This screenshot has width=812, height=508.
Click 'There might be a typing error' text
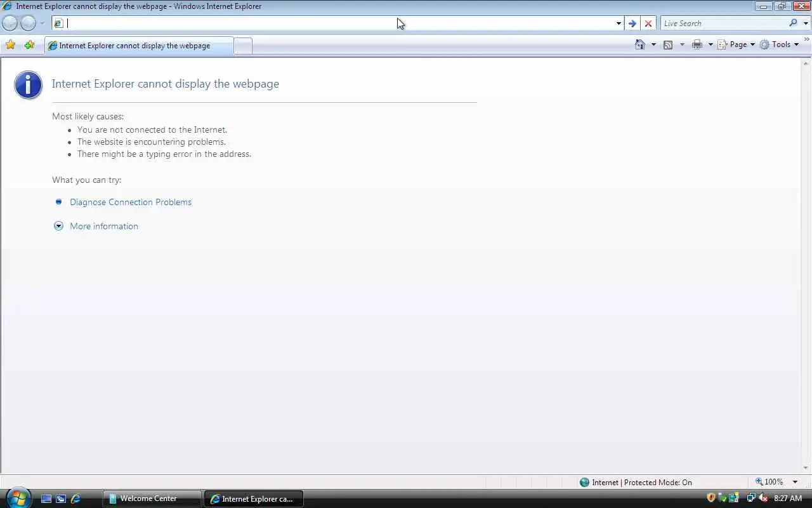[164, 154]
